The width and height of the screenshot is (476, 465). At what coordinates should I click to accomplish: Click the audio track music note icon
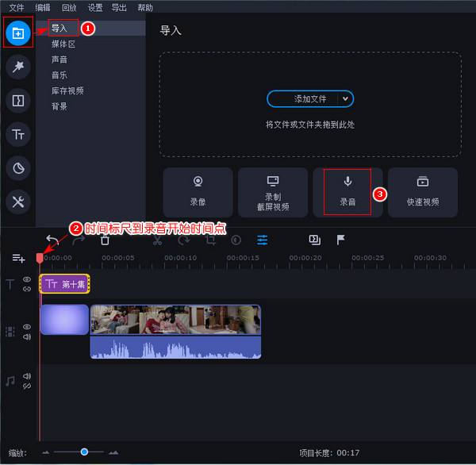(x=10, y=381)
